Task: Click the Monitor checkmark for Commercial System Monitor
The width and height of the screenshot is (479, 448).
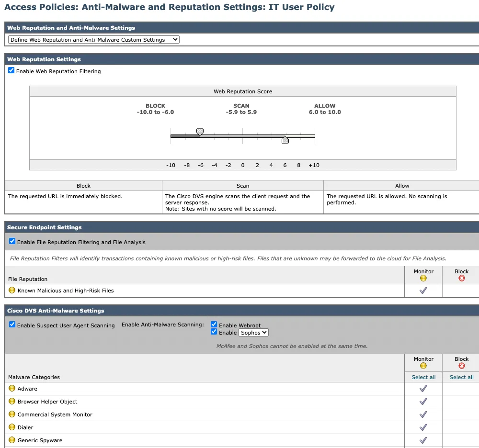Action: tap(423, 414)
